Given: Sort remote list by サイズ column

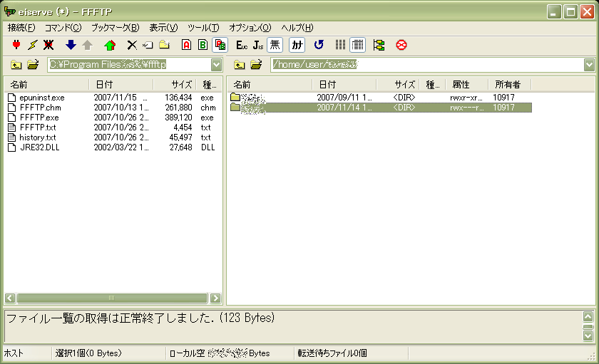Looking at the screenshot, I should click(x=398, y=84).
